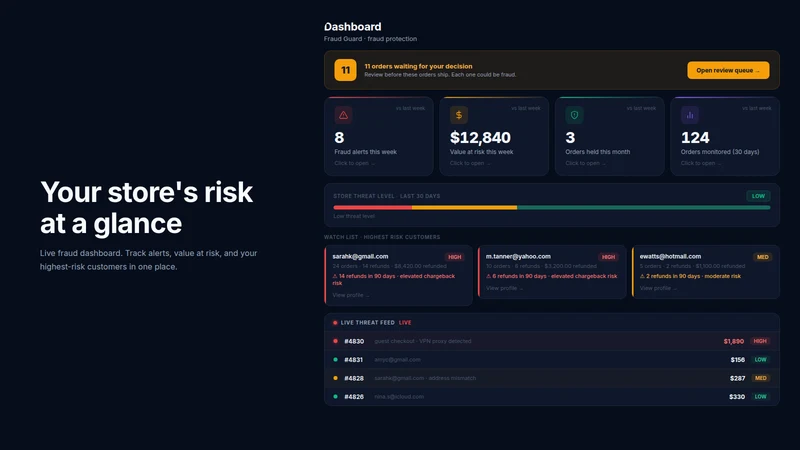Click '11 orders waiting for your decision' text
This screenshot has width=800, height=450.
point(418,66)
